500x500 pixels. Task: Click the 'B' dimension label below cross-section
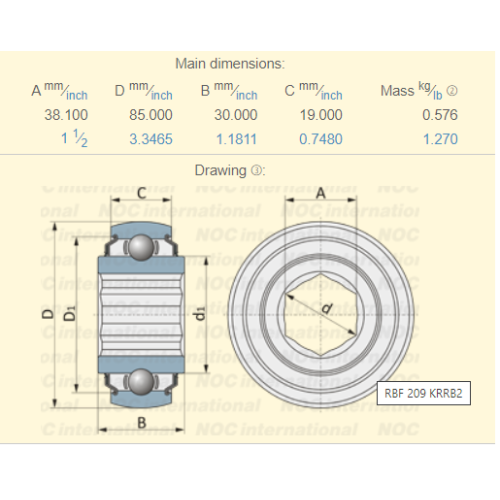coord(142,423)
